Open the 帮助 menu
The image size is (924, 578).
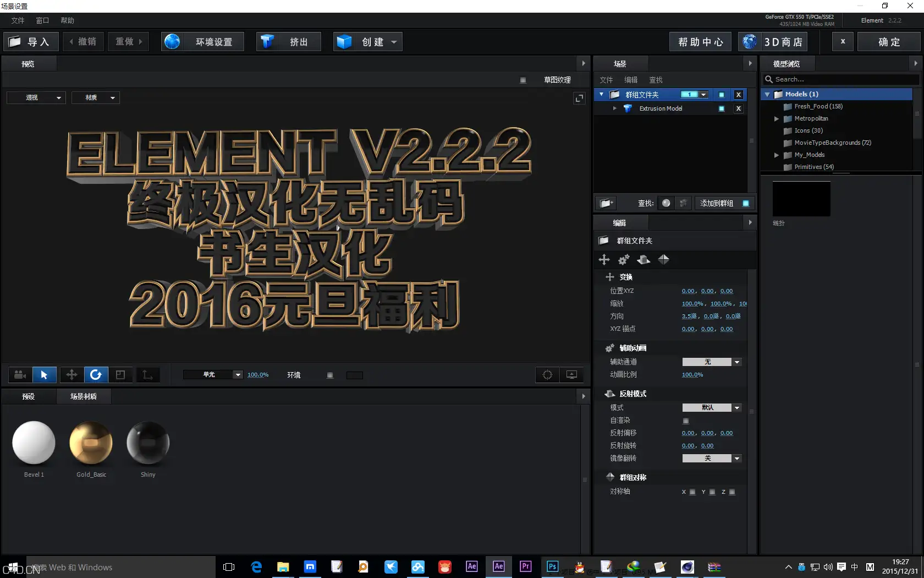68,20
